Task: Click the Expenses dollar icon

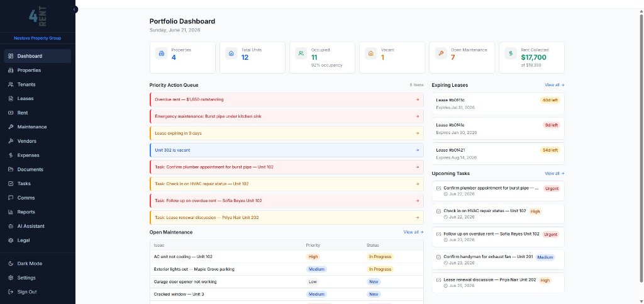Action: click(x=11, y=155)
